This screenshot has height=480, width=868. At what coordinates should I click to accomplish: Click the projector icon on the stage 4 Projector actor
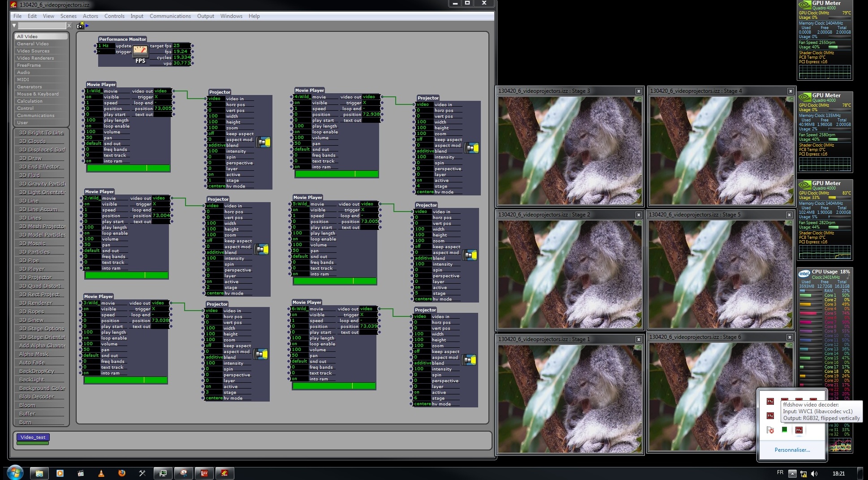(x=472, y=148)
